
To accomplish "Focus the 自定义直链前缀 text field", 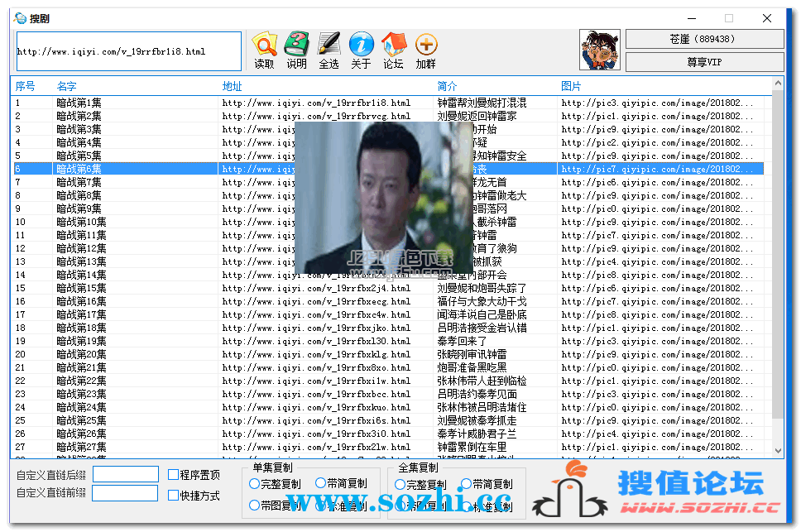I will point(125,493).
